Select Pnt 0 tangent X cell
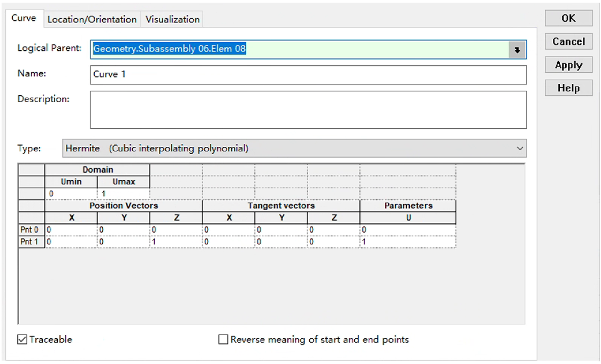The width and height of the screenshot is (601, 364). [229, 230]
